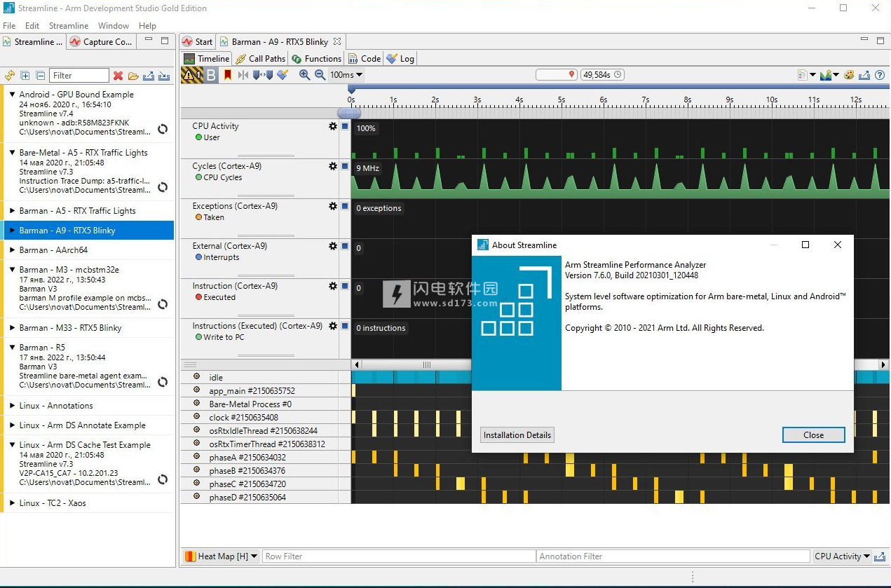Delete selected capture using the red X

tap(118, 76)
